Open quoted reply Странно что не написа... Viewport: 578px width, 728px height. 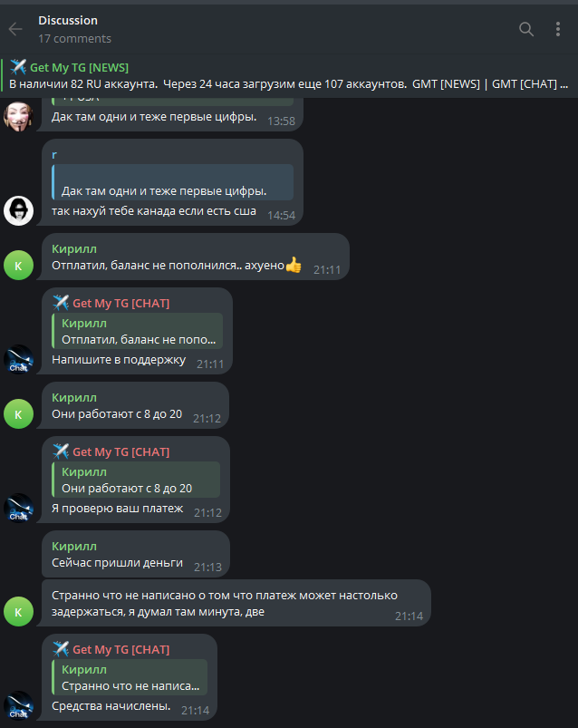coord(130,677)
